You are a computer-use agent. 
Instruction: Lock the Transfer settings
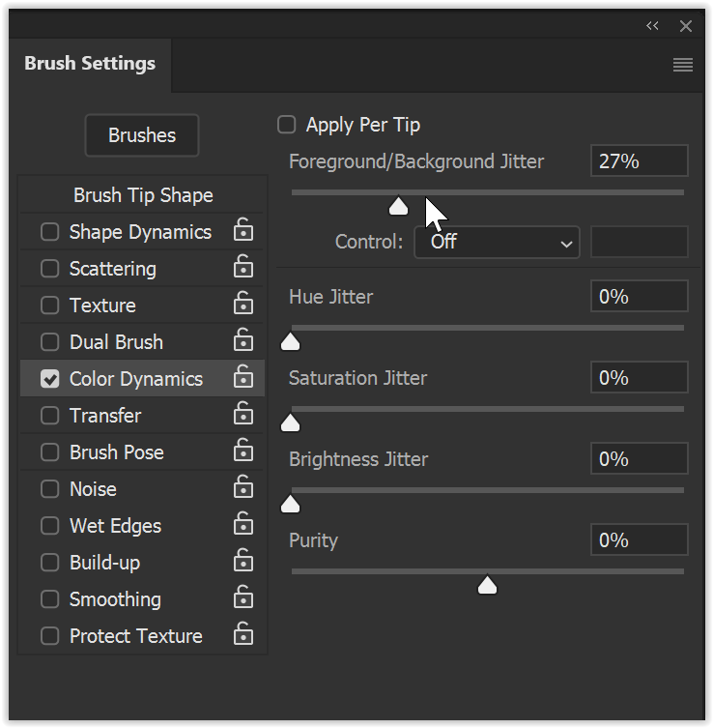tap(243, 415)
